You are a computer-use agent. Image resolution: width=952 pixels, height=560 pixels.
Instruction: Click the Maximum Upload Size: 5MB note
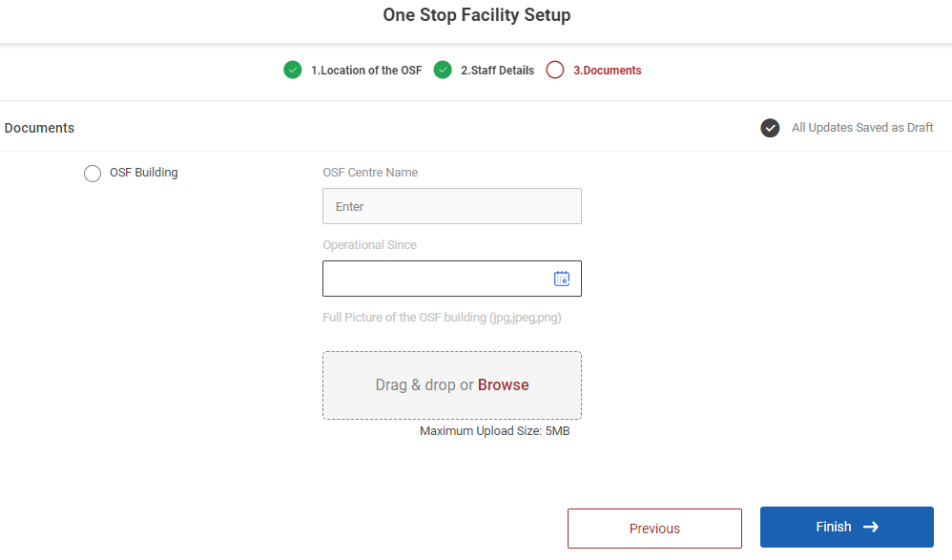[x=494, y=431]
